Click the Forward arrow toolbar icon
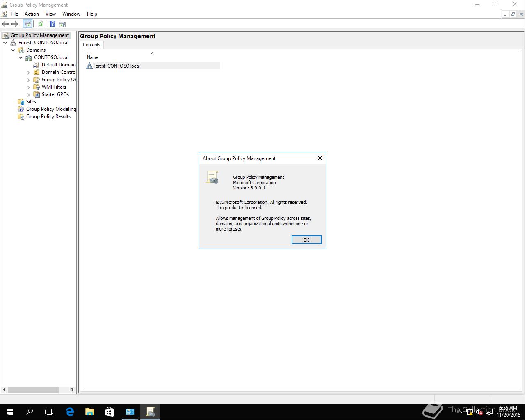 (15, 24)
